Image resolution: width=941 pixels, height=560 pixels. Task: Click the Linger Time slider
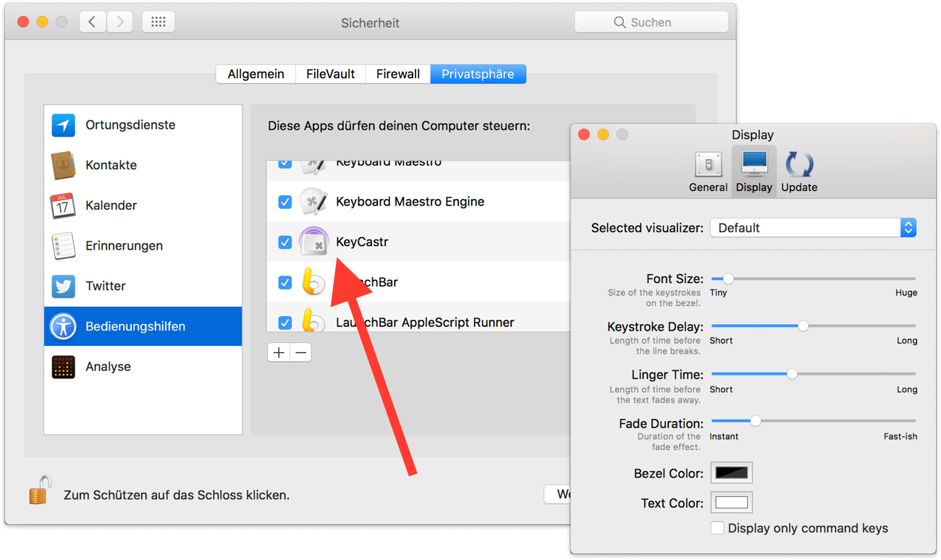pos(814,374)
